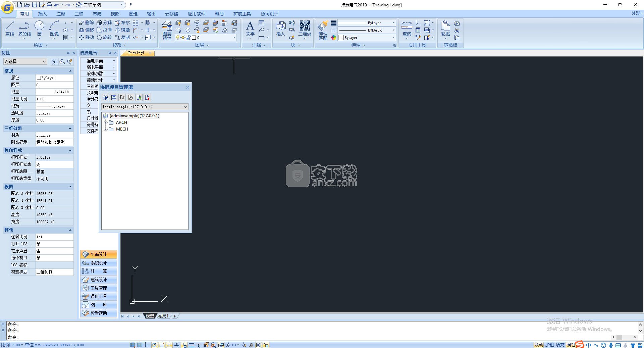644x348 pixels.
Task: Click the quick select icon in 特性 panel
Action: coord(70,61)
